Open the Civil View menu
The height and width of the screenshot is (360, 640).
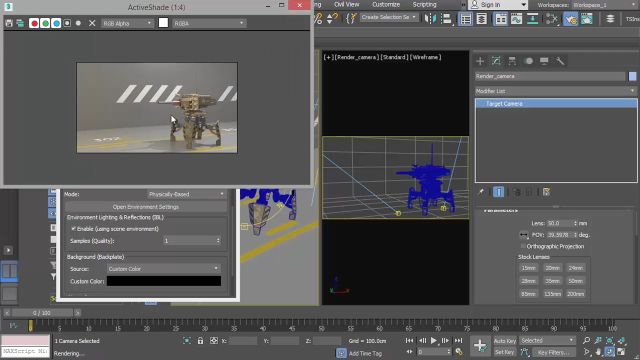click(x=347, y=4)
